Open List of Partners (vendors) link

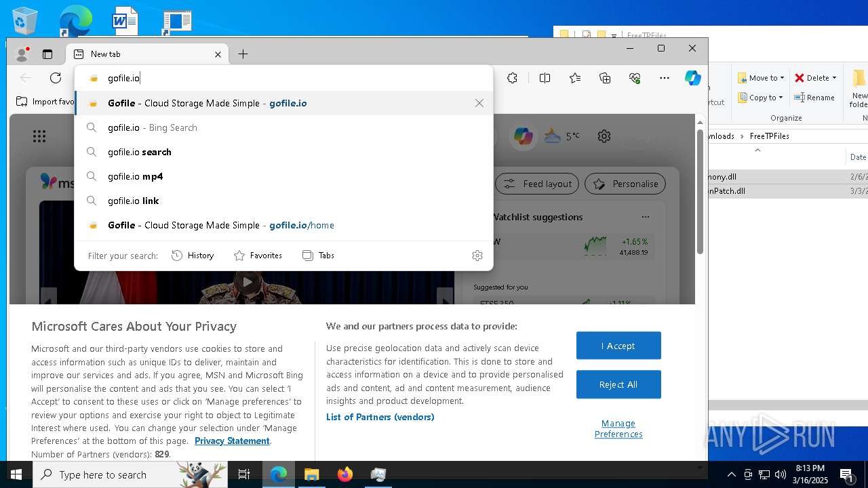click(380, 417)
